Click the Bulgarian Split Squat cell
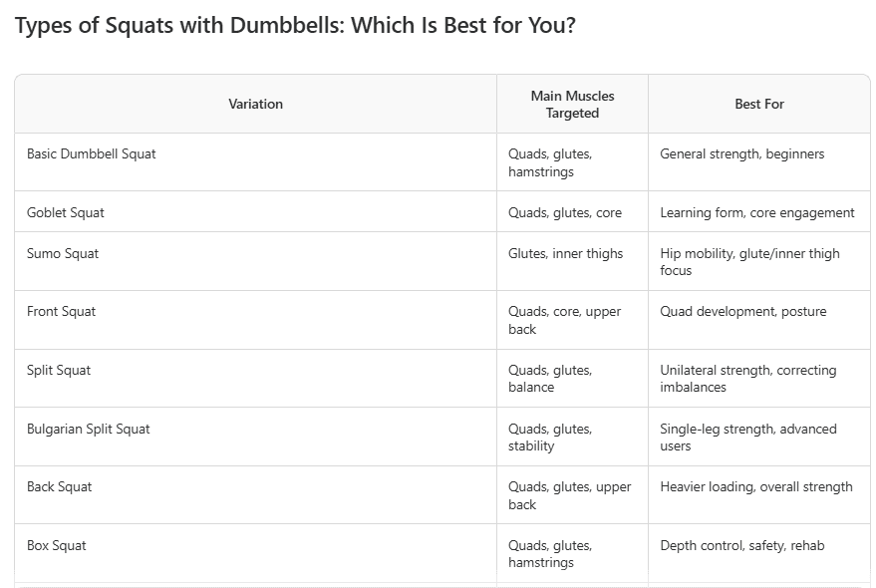This screenshot has width=876, height=588. coord(89,429)
